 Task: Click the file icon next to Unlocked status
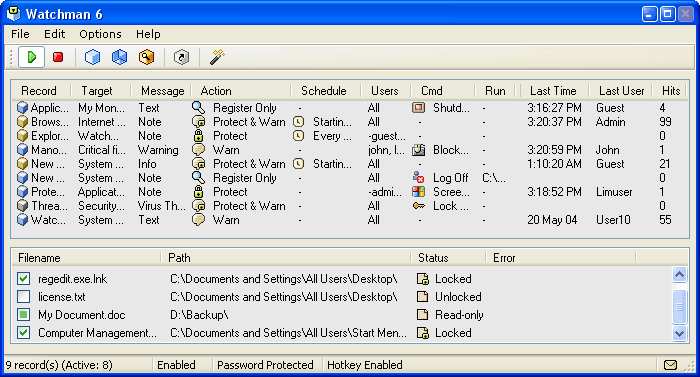coord(422,297)
